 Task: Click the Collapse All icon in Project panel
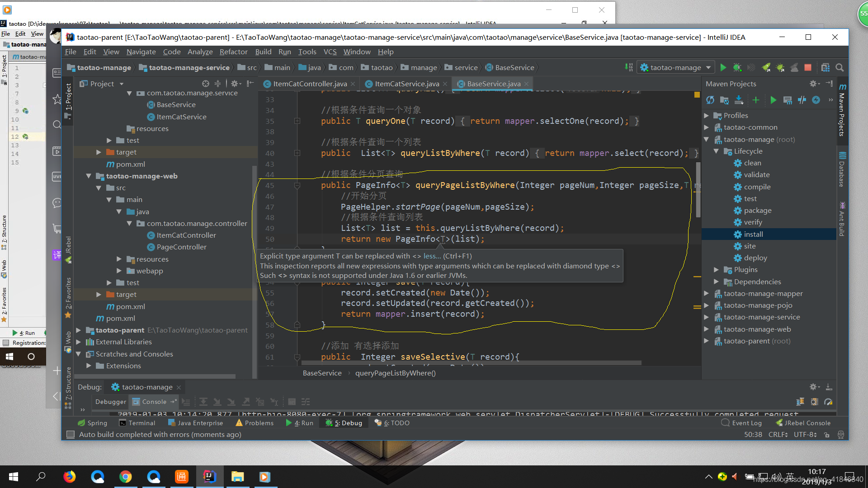[x=217, y=84]
